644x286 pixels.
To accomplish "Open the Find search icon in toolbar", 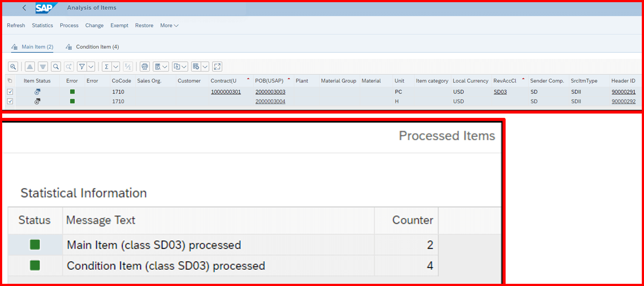I will pyautogui.click(x=56, y=66).
